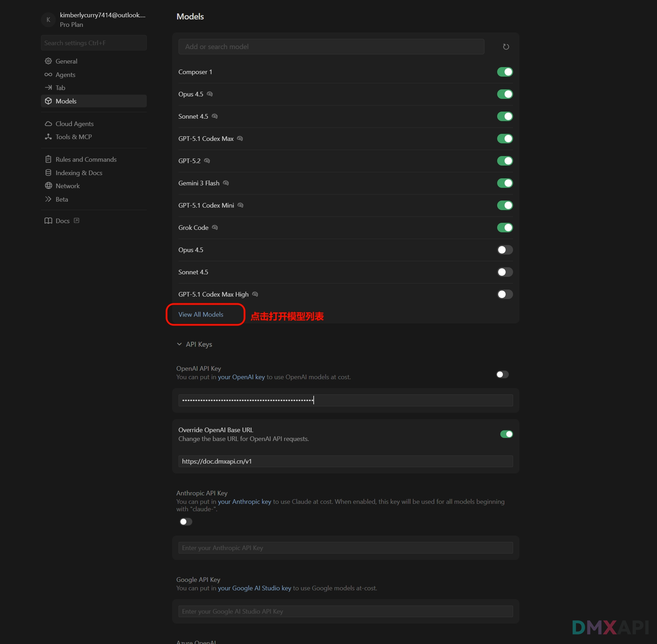Click the Agents infinity icon
Image resolution: width=657 pixels, height=644 pixels.
pyautogui.click(x=48, y=74)
